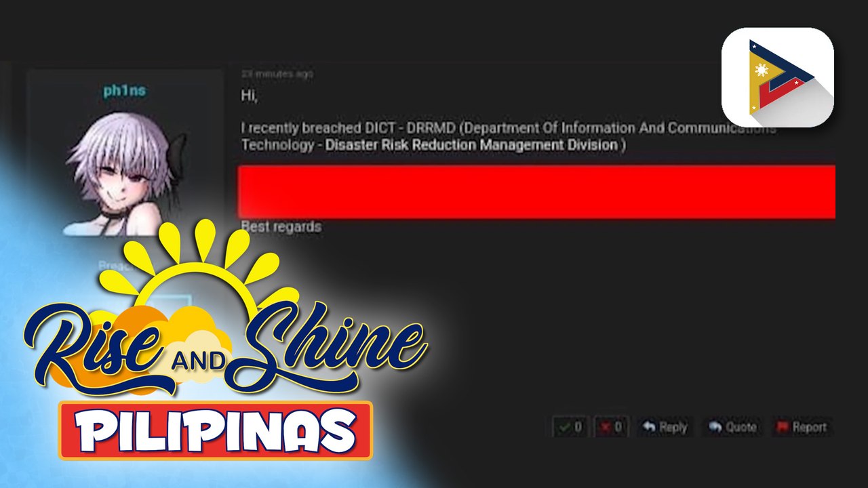This screenshot has height=488, width=868.
Task: Downvote the post with the red X
Action: [x=611, y=427]
